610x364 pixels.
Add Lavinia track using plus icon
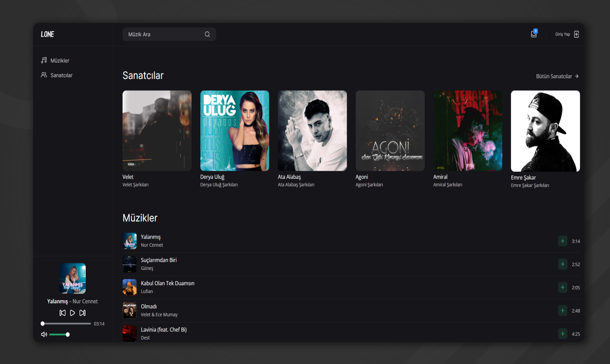pyautogui.click(x=562, y=334)
